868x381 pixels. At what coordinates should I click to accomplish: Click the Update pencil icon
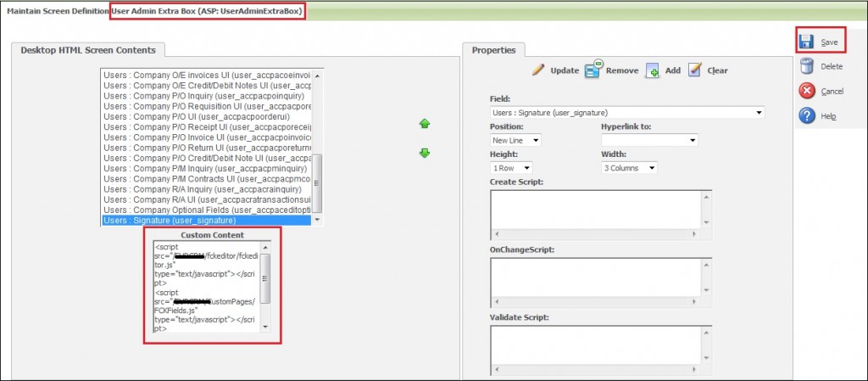[539, 70]
